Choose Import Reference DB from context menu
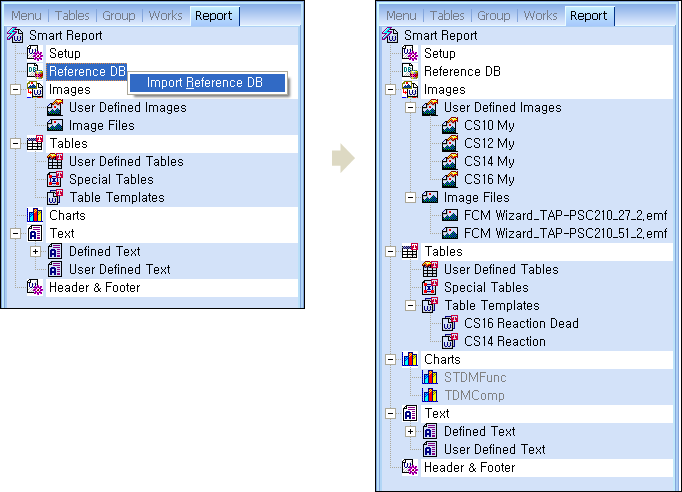 [205, 83]
